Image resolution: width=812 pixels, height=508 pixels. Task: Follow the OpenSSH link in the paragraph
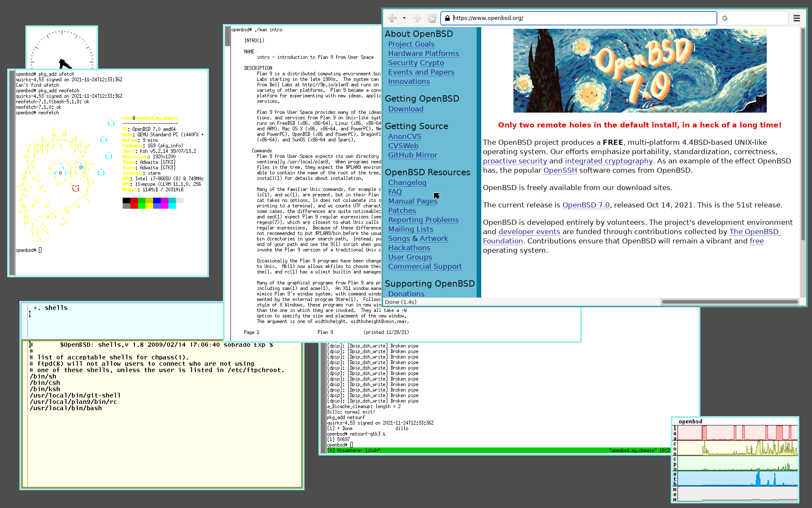[560, 170]
